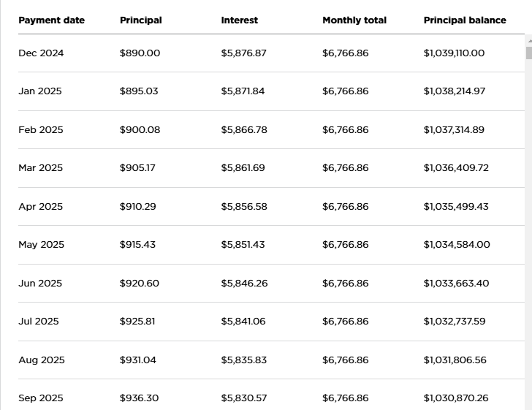Click the Dec 2024 balance $1,039,110.00
Image resolution: width=532 pixels, height=410 pixels.
pyautogui.click(x=454, y=53)
